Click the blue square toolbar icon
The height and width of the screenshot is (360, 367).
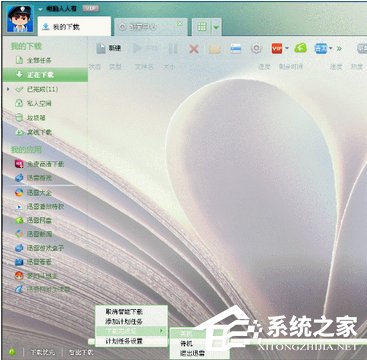(321, 49)
